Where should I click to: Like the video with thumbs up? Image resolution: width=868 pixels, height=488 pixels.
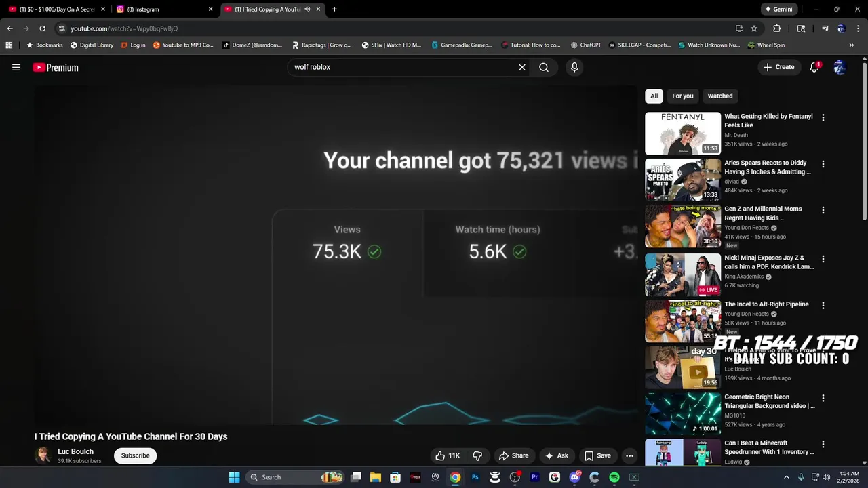447,455
